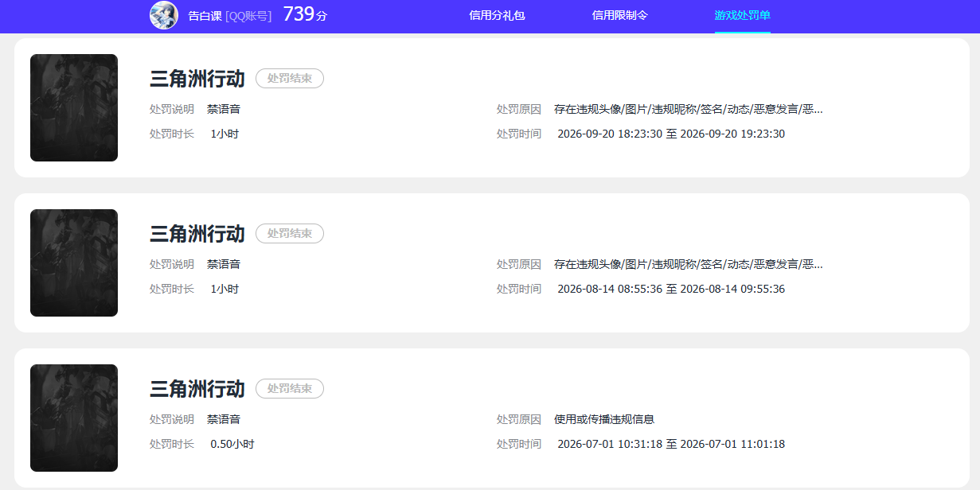Click the [QQ账号] account type label
Screen dimensions: 980x490
pyautogui.click(x=248, y=16)
